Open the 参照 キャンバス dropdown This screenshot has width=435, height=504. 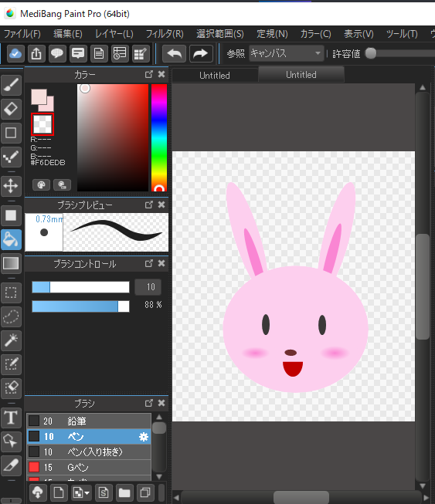[x=286, y=53]
